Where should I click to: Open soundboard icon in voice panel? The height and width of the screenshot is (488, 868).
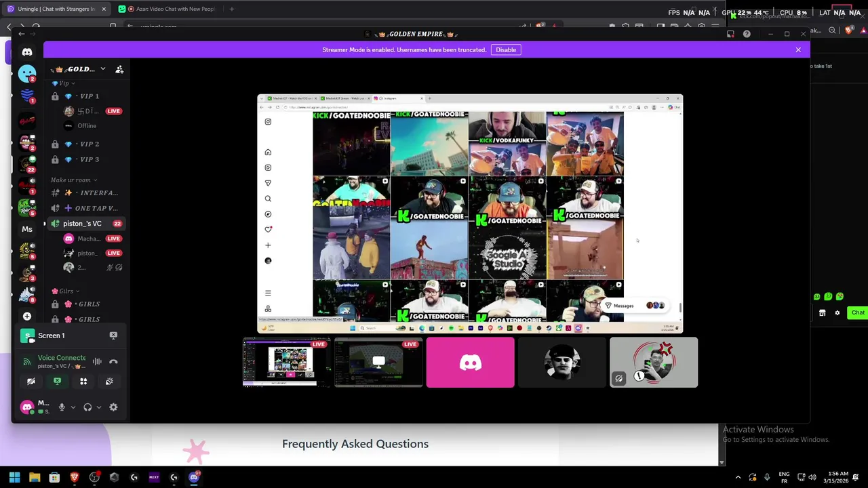[x=109, y=382]
